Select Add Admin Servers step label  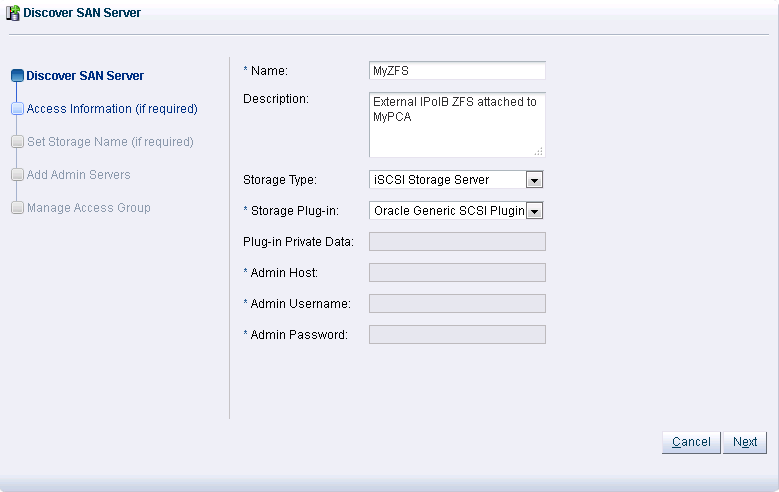[78, 175]
